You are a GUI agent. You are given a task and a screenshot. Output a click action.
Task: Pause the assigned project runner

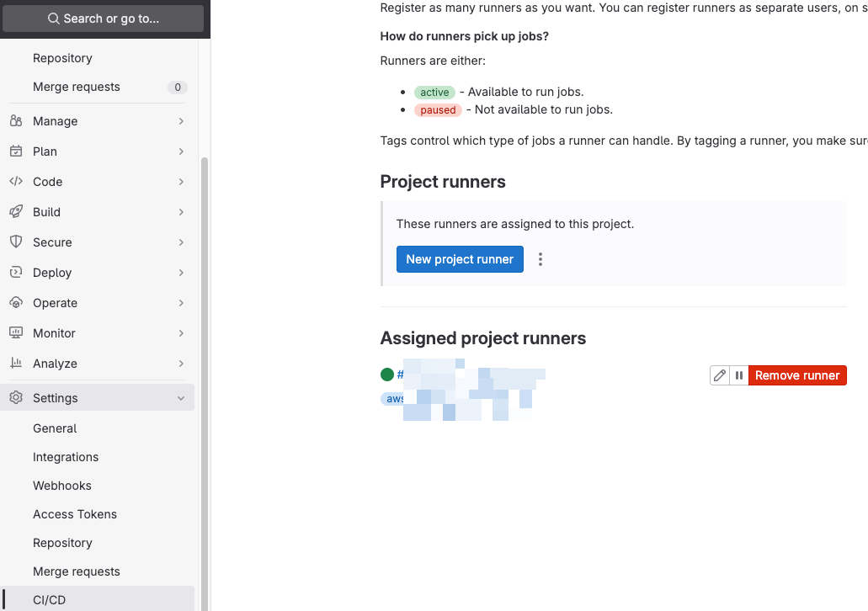(x=739, y=375)
